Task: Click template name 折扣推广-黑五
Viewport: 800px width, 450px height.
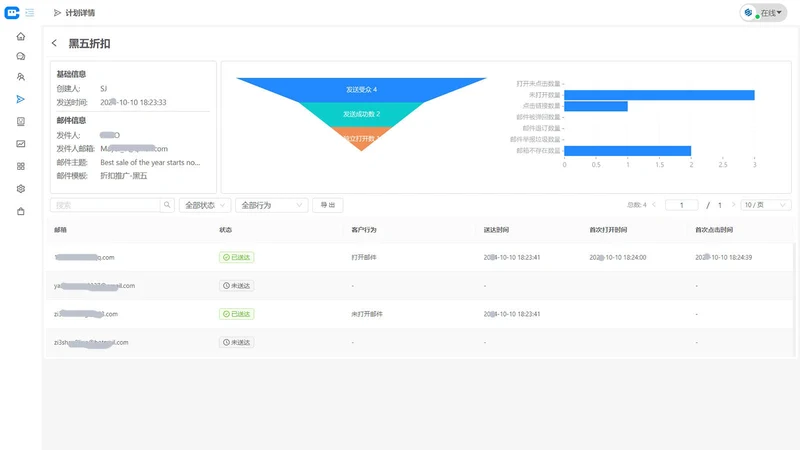Action: coord(123,176)
